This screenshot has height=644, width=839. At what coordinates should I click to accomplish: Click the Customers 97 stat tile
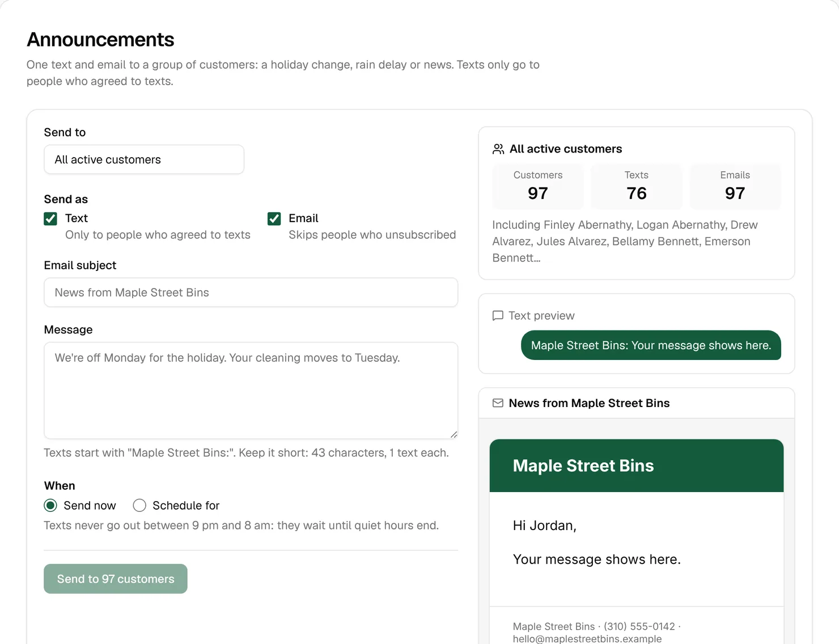pyautogui.click(x=538, y=187)
